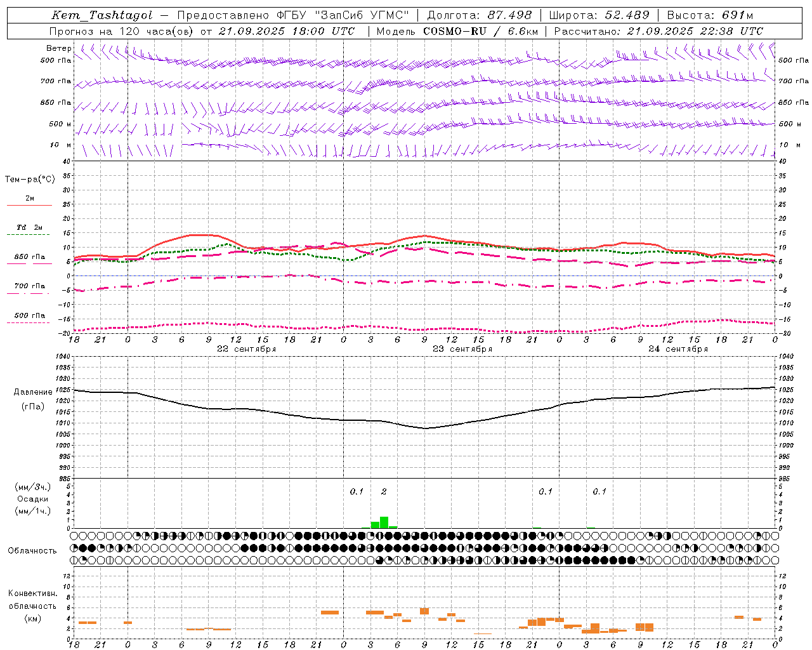Click the 850 гПа temperature legend entry
812x650 pixels.
pos(30,257)
